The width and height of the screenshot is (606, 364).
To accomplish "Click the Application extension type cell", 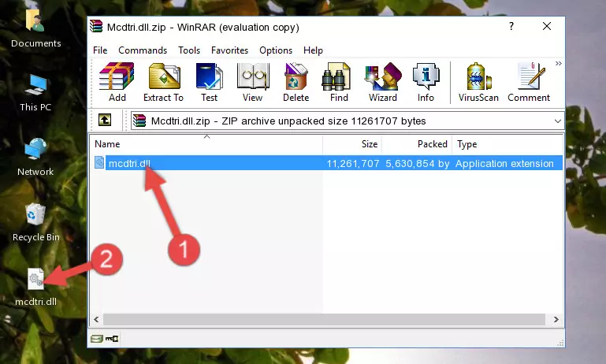I will coord(504,163).
